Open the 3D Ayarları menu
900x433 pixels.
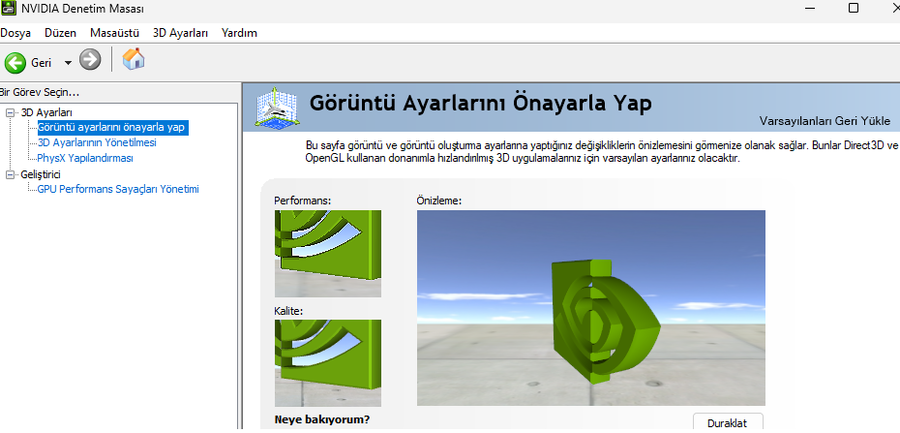point(180,33)
